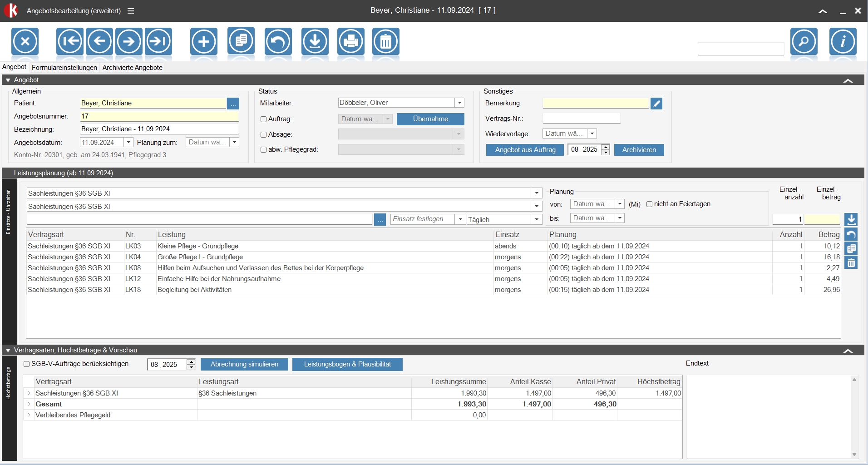
Task: Open the Täglich frequency dropdown
Action: click(x=537, y=220)
